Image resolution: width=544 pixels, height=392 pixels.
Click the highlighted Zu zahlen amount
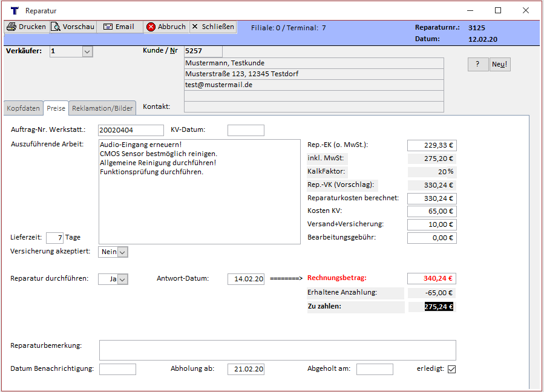click(439, 307)
